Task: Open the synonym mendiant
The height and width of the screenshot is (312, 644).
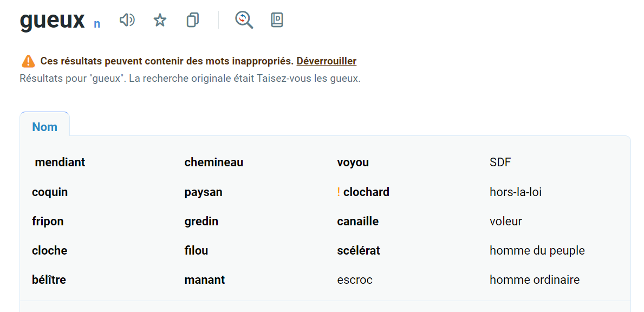Action: 60,162
